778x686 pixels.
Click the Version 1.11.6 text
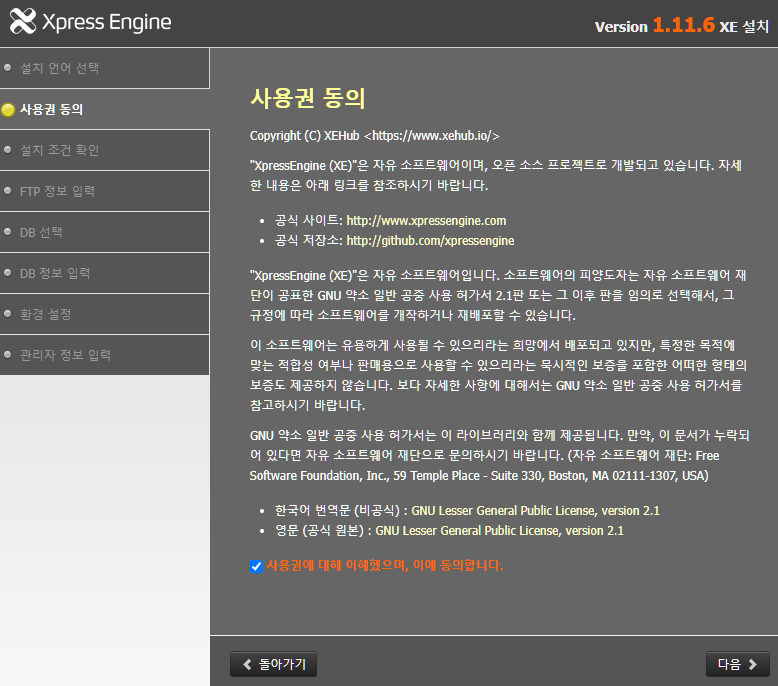click(655, 25)
